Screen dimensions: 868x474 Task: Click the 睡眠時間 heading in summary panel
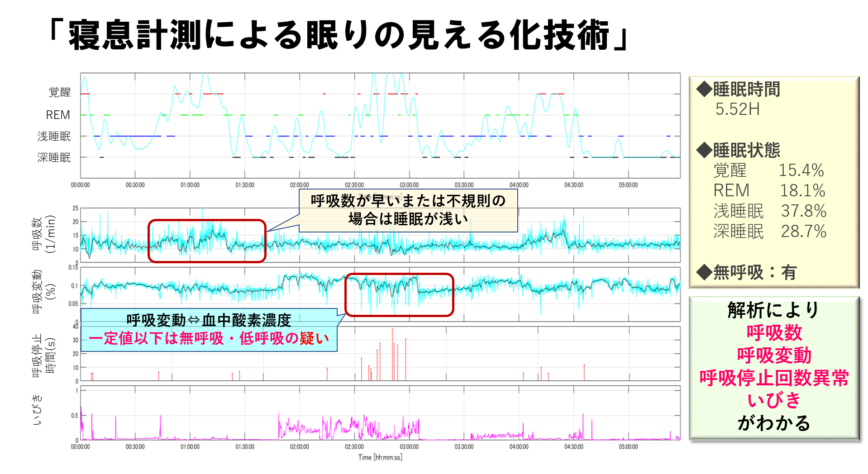click(746, 90)
